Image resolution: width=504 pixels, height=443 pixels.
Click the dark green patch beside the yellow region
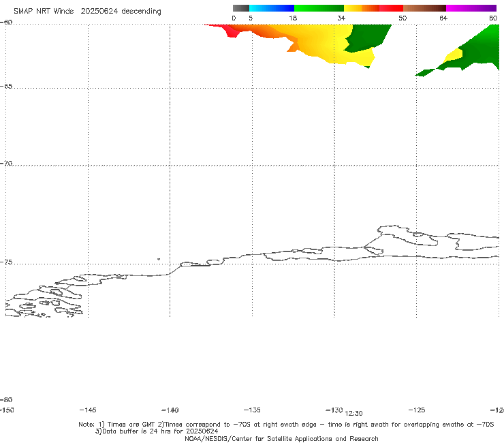coord(366,37)
